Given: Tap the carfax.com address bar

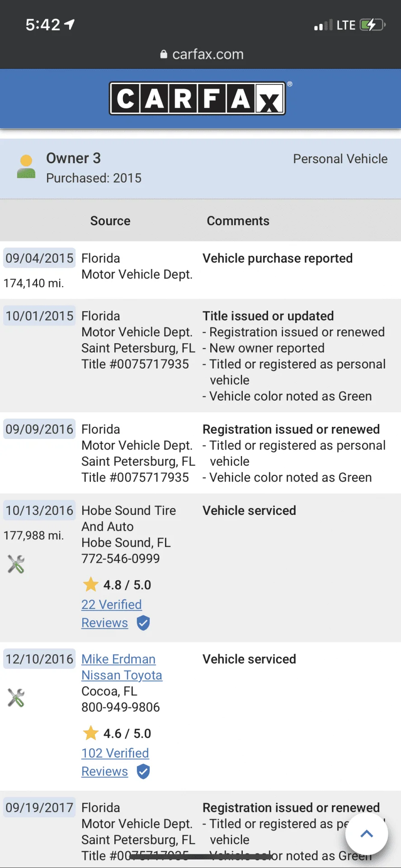Looking at the screenshot, I should click(x=201, y=55).
